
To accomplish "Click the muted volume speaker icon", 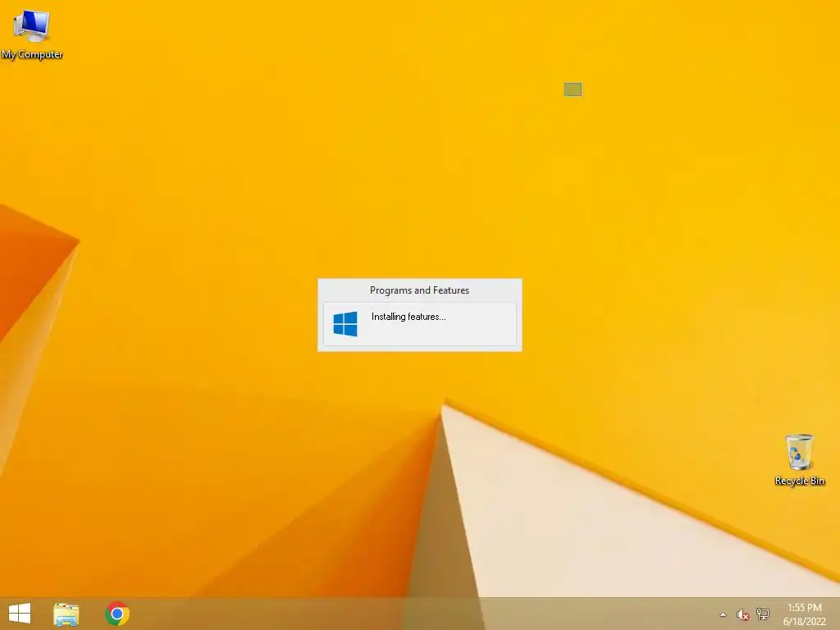I will pos(742,614).
